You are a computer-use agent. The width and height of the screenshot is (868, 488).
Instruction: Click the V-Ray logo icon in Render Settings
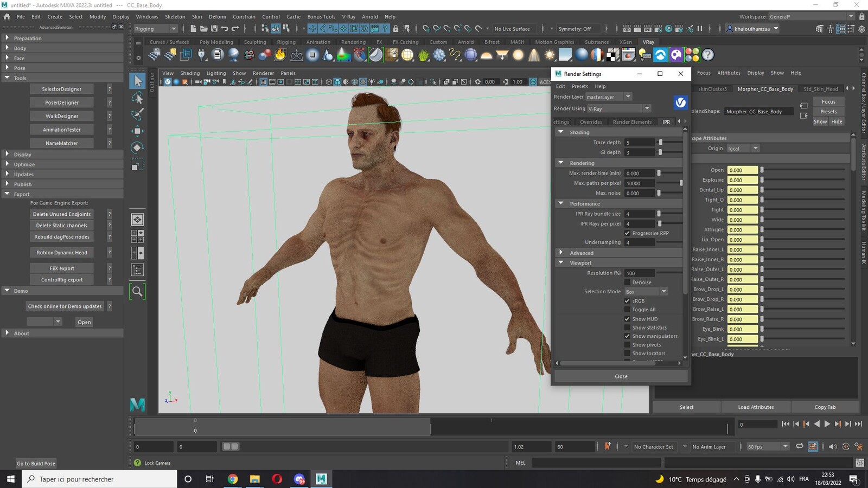[x=680, y=102]
